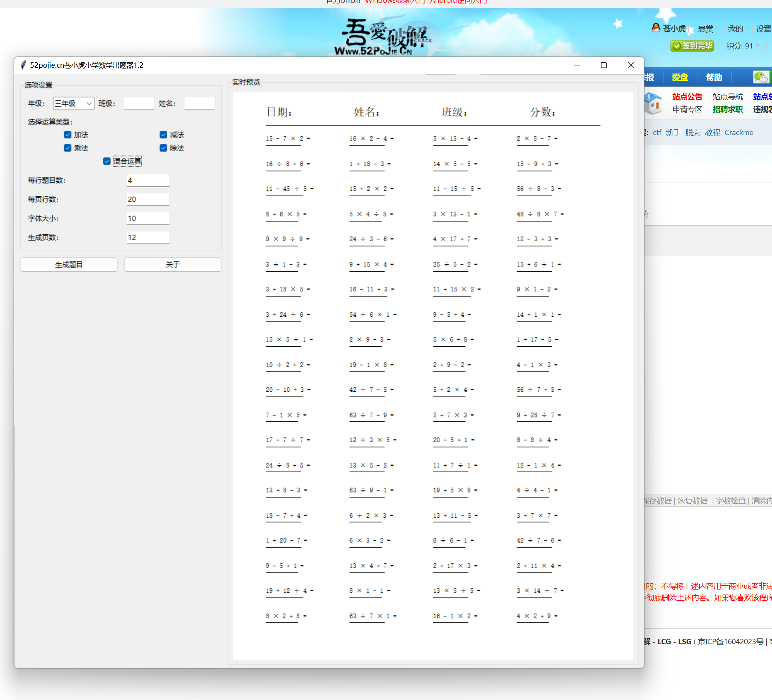Screen dimensions: 772x700
Task: Click the green 签到完毕 check-in badge
Action: pos(692,46)
